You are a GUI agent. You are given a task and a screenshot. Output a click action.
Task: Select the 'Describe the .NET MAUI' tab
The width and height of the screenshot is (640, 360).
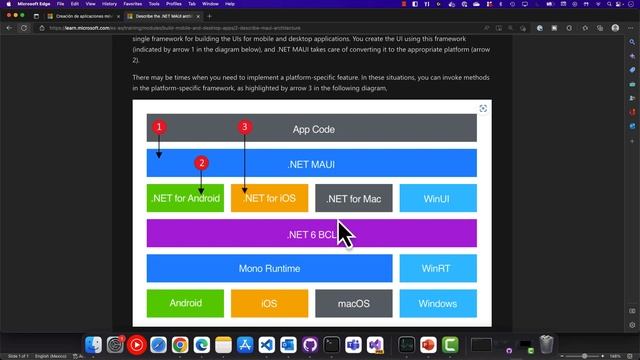coord(164,16)
